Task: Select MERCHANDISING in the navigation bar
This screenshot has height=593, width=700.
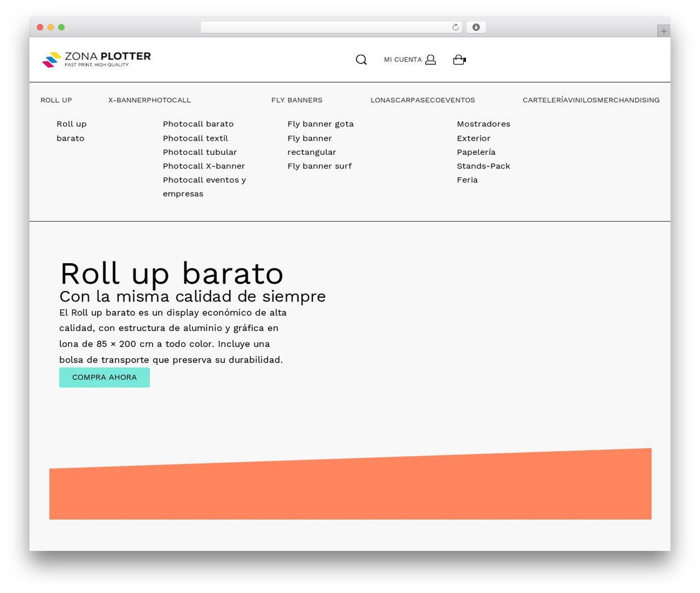Action: point(628,100)
